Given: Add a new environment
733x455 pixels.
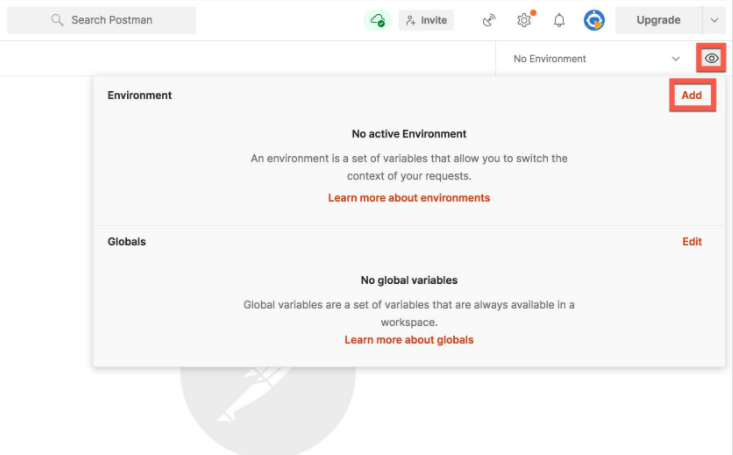Looking at the screenshot, I should coord(692,95).
